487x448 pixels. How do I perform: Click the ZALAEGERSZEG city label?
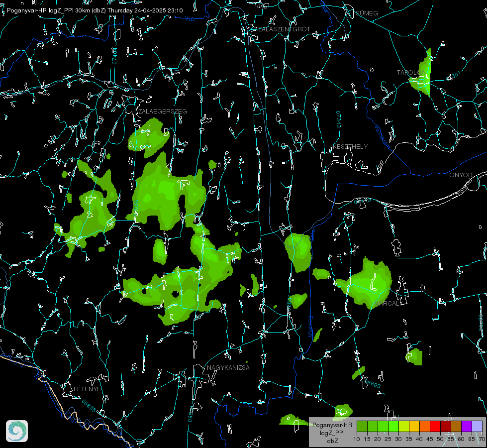tap(163, 112)
